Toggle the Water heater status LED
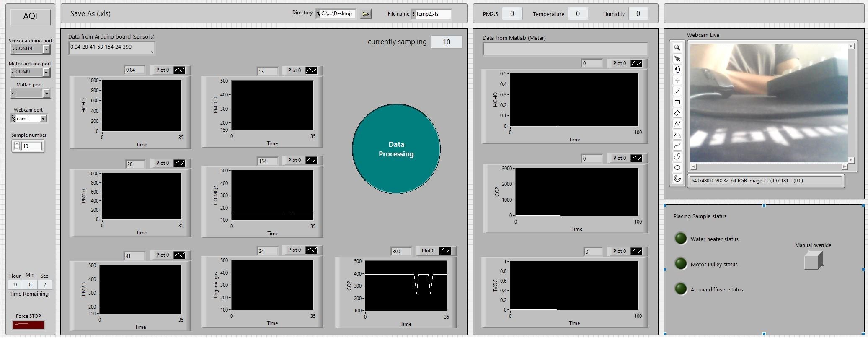This screenshot has height=338, width=868. click(681, 239)
